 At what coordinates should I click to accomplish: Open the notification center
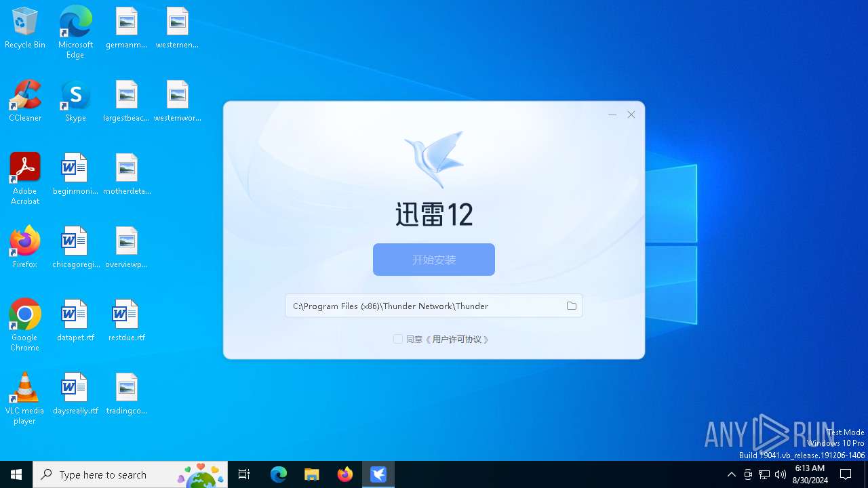(846, 474)
